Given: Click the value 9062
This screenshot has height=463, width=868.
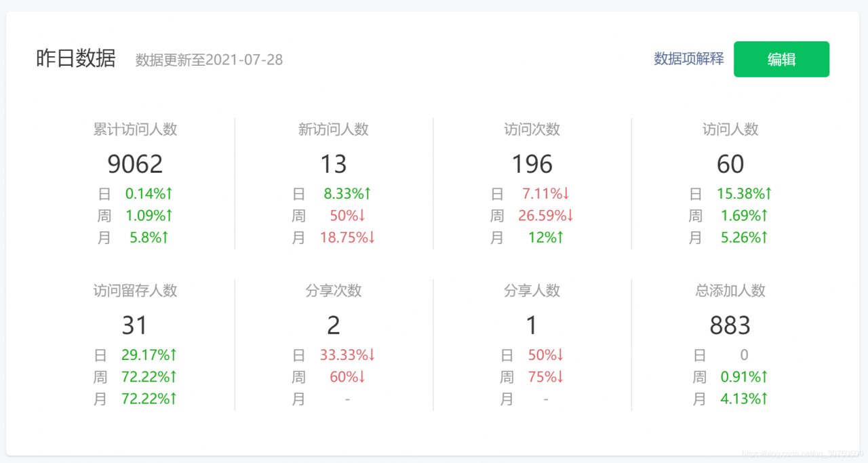Looking at the screenshot, I should click(x=135, y=164).
